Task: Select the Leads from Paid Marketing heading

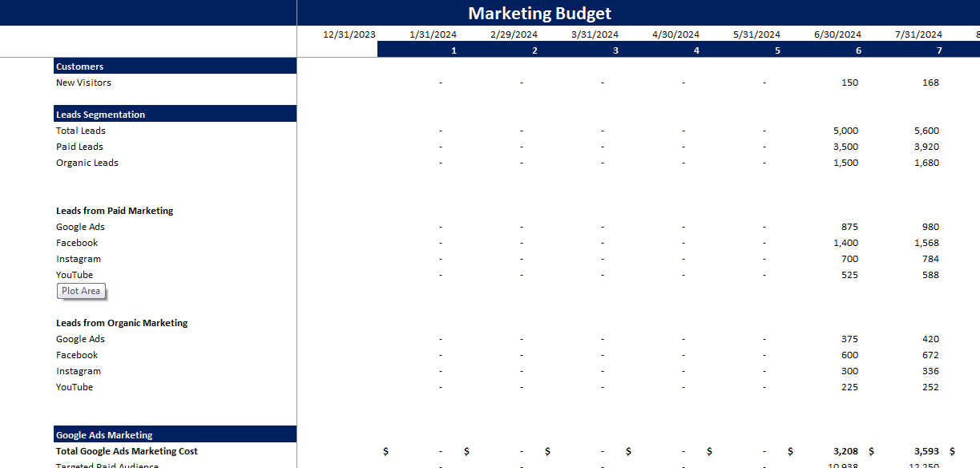Action: coord(115,210)
